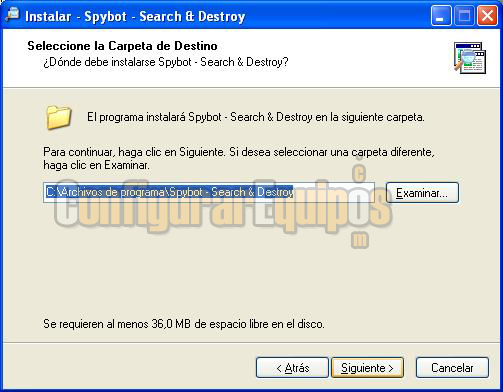This screenshot has width=503, height=392.
Task: Click the setup wizard icon in the header
Action: click(470, 58)
